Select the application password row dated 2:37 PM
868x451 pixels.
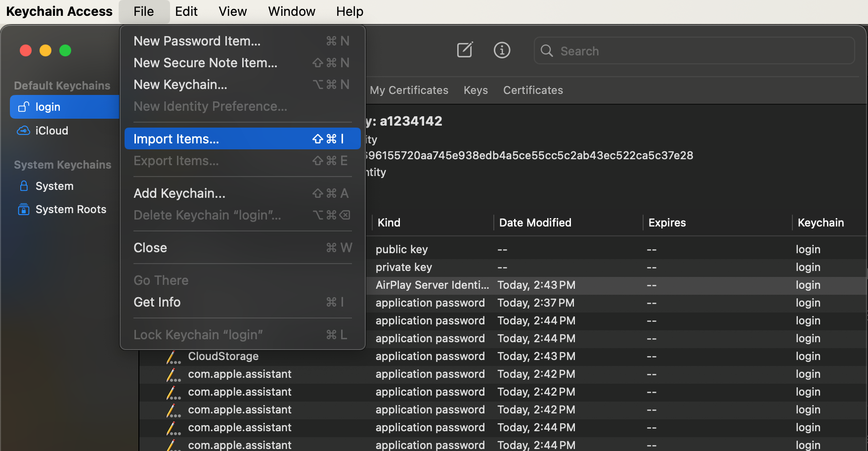[616, 303]
